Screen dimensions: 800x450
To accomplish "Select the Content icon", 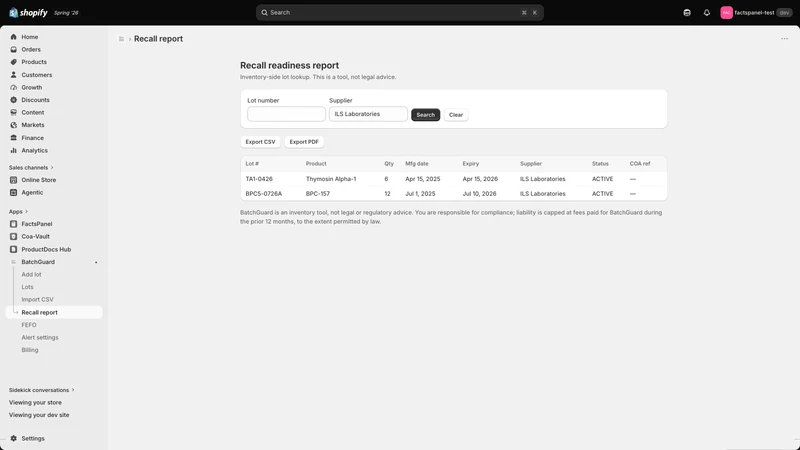I will pos(13,112).
